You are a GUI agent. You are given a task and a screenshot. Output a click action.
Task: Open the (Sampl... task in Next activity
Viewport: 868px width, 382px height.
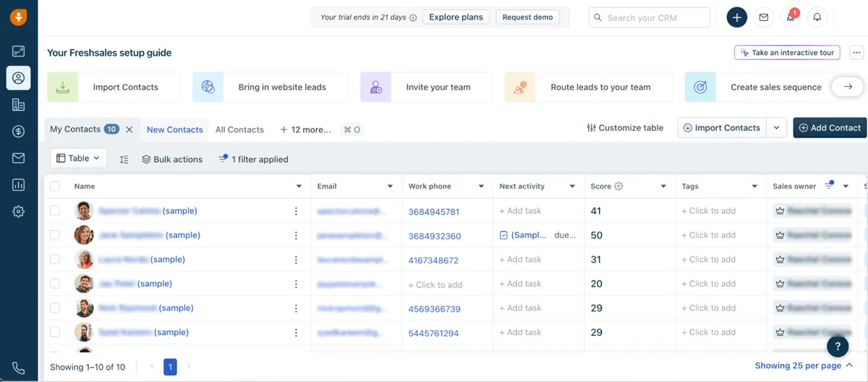click(x=529, y=235)
